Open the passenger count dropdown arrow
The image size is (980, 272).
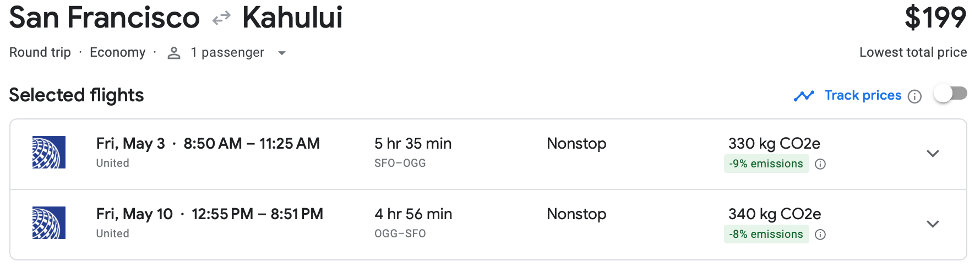(x=282, y=53)
